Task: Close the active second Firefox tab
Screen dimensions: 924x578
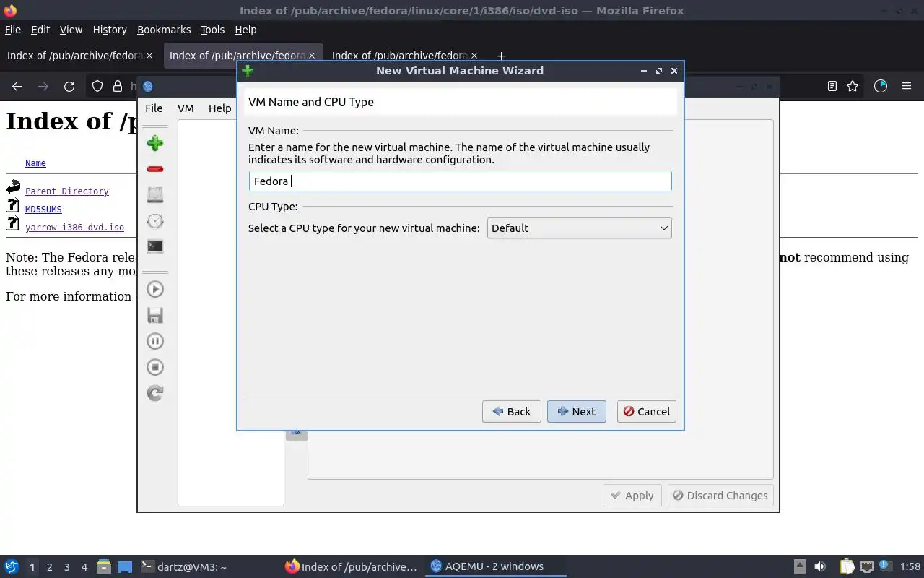Action: pos(312,56)
